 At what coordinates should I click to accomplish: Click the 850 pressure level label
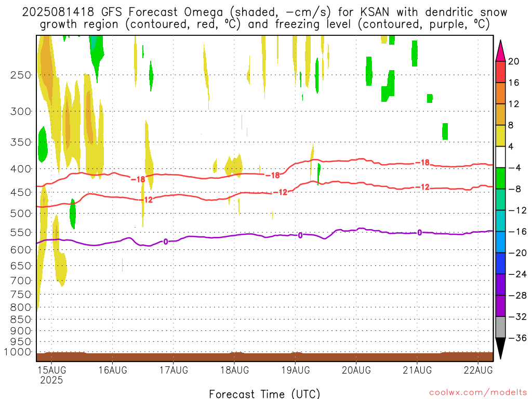click(x=21, y=320)
